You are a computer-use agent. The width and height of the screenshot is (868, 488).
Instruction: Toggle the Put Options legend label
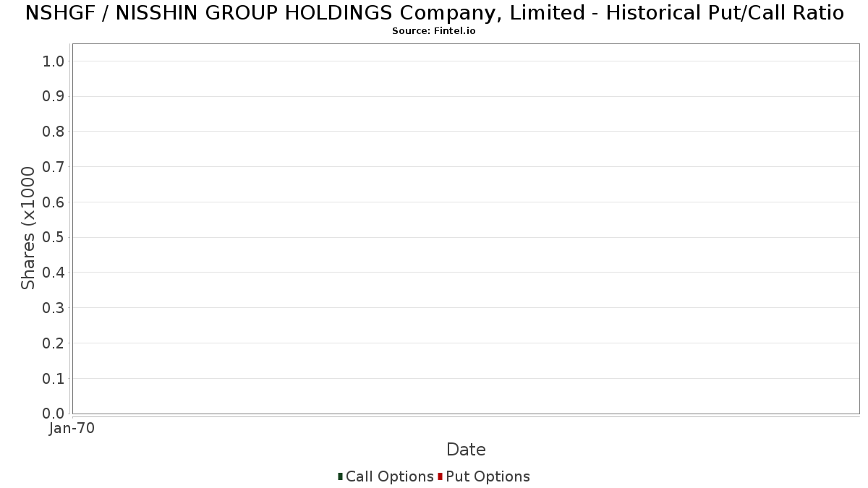pyautogui.click(x=488, y=476)
